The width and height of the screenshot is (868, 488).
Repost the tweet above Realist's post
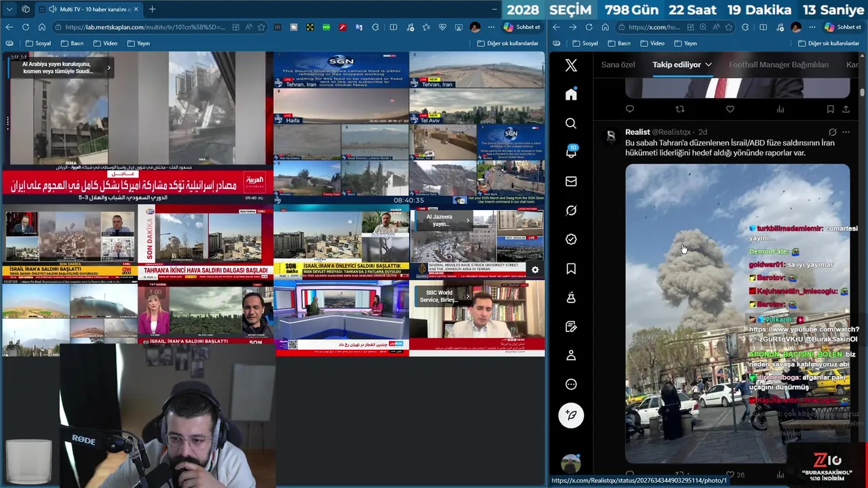(679, 109)
